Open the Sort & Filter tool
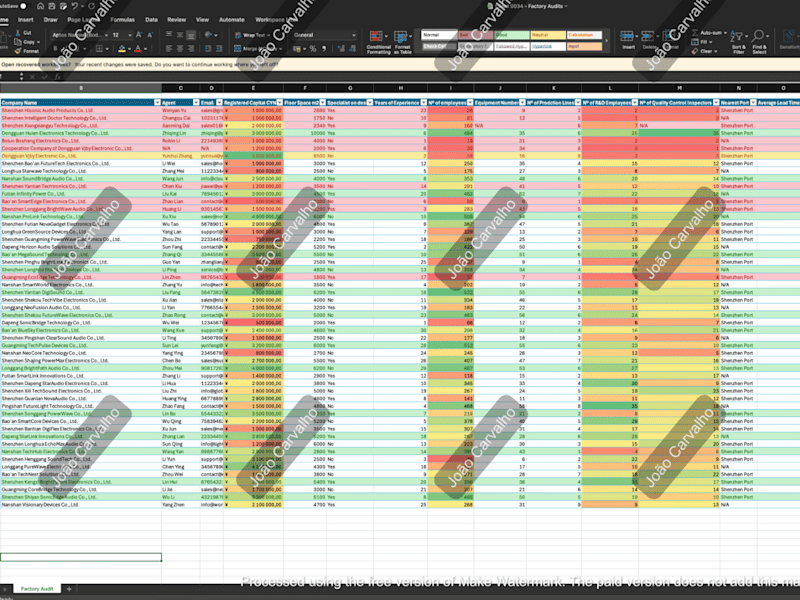Viewport: 800px width, 600px height. tap(738, 42)
